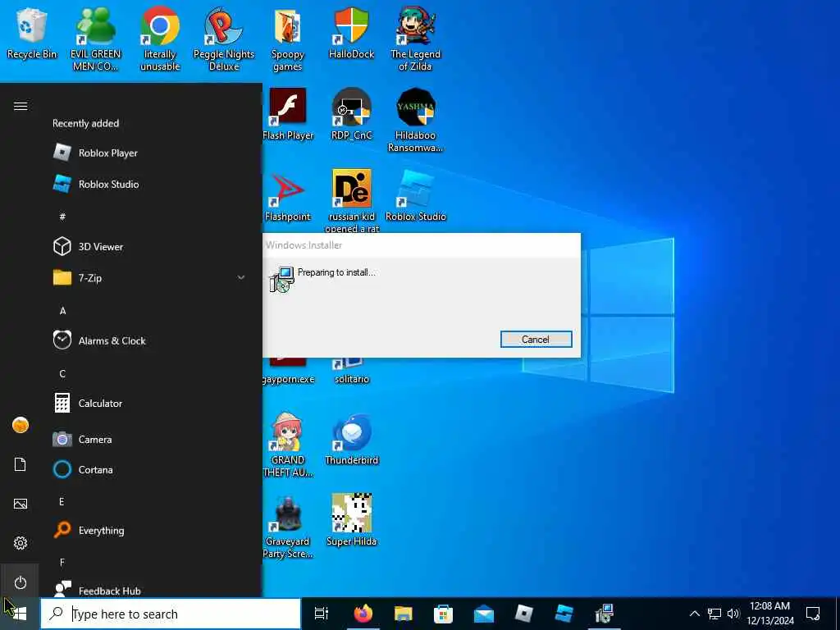Open the Power options button
Image resolution: width=840 pixels, height=630 pixels.
pyautogui.click(x=21, y=582)
